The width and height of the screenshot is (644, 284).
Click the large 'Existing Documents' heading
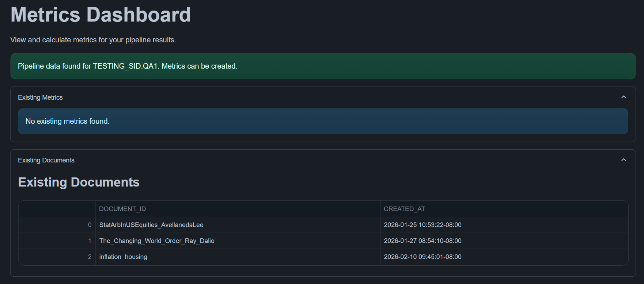tap(79, 182)
